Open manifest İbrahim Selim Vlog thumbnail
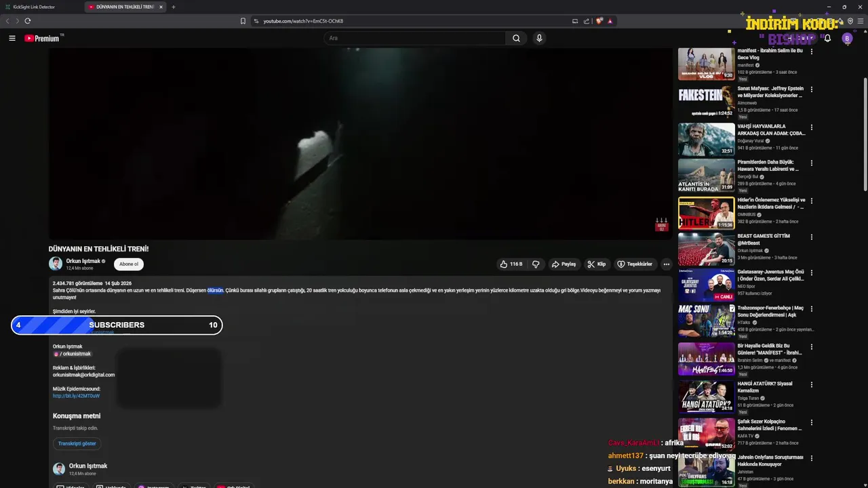868x488 pixels. click(707, 64)
